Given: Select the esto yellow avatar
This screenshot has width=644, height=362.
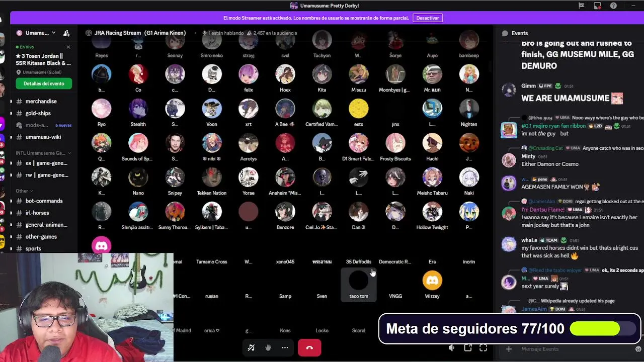Looking at the screenshot, I should click(359, 109).
